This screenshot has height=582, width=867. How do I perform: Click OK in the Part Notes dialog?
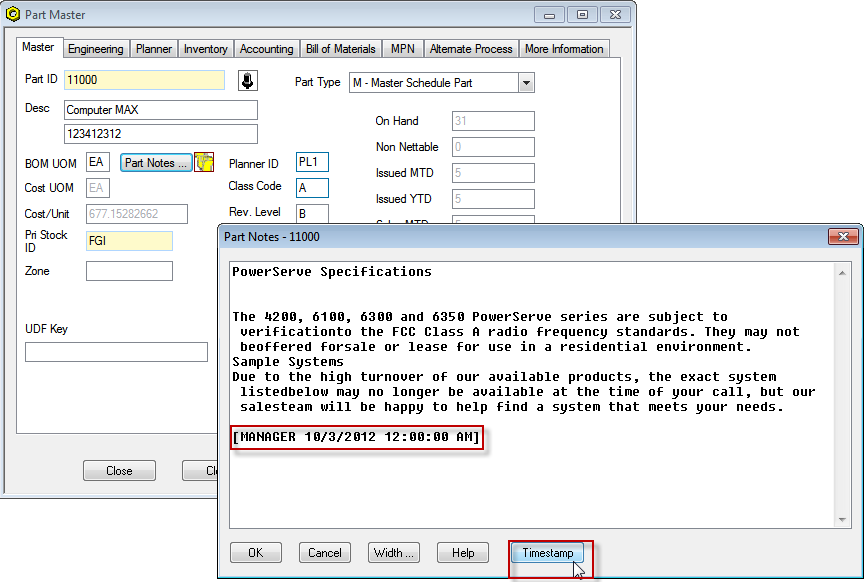(255, 553)
